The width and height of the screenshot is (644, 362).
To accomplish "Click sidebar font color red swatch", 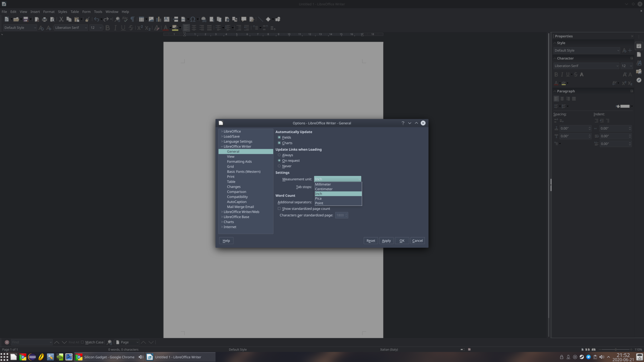I will click(556, 83).
